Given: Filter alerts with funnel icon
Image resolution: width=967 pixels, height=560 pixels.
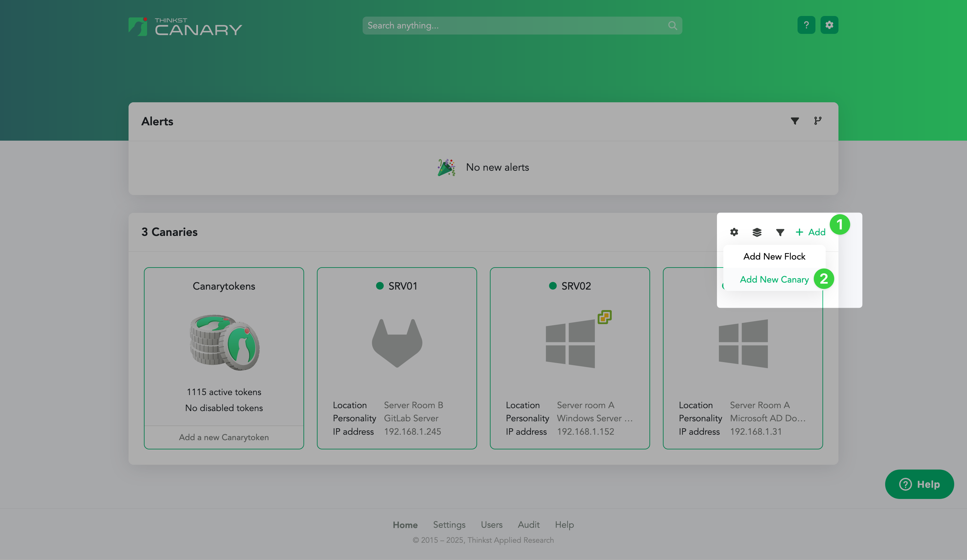Looking at the screenshot, I should point(795,121).
